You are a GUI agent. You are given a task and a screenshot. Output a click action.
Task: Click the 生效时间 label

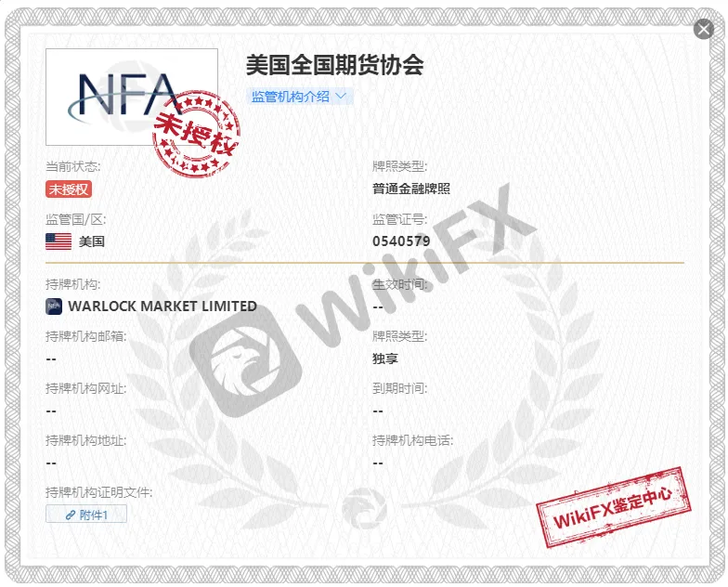[399, 284]
